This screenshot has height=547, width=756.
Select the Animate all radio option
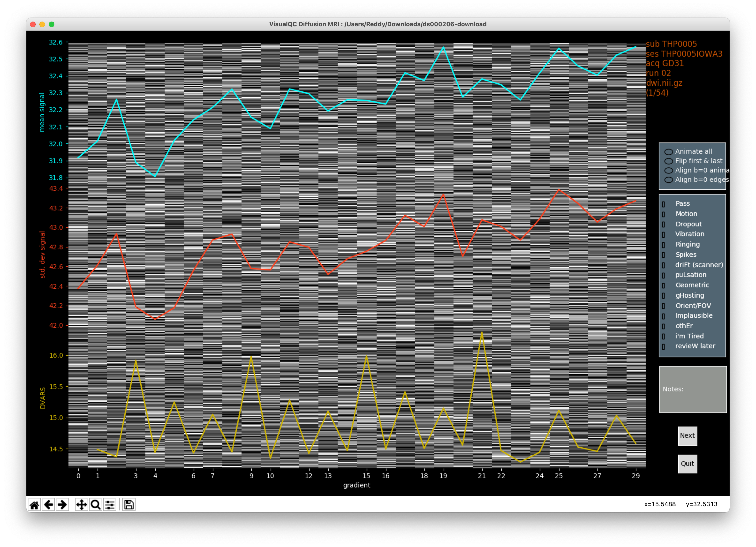[668, 152]
